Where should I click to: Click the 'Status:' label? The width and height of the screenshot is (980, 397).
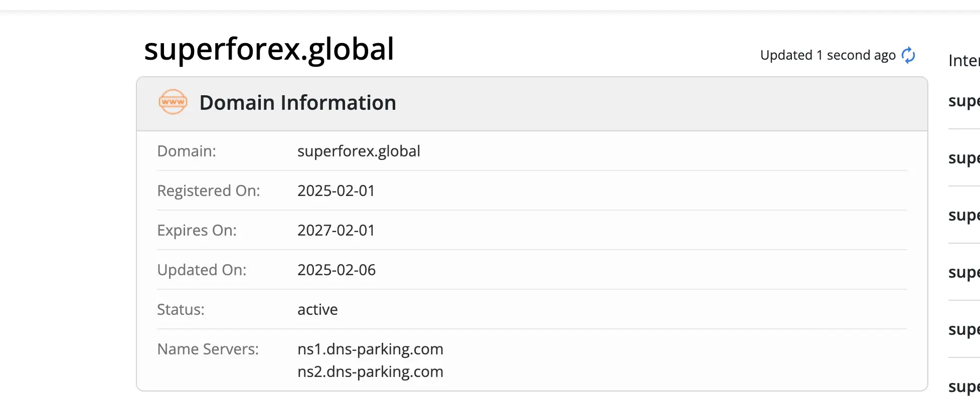[x=181, y=310]
